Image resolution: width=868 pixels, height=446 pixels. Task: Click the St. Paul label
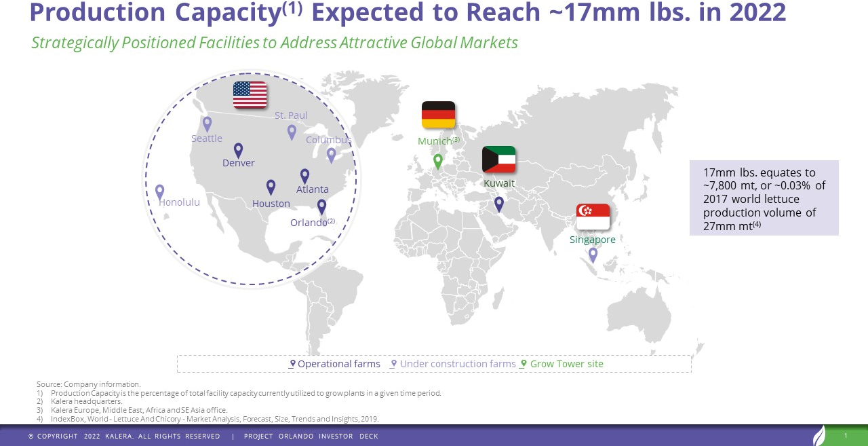click(x=291, y=115)
